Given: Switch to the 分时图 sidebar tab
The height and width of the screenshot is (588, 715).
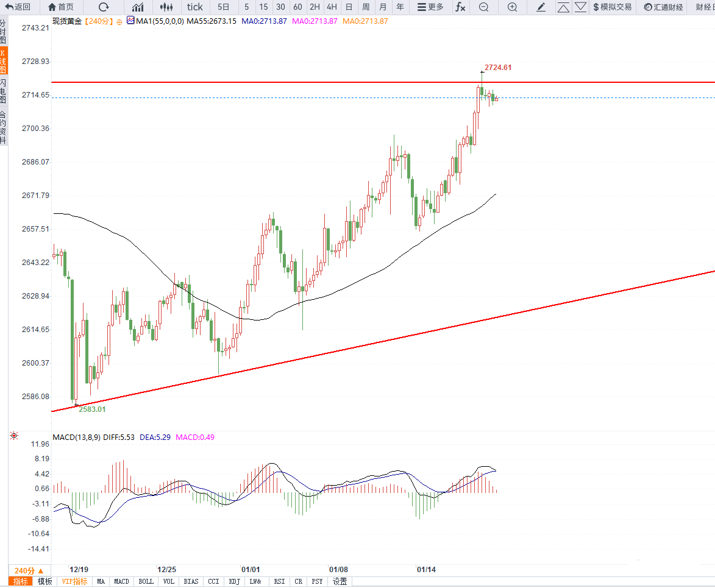Looking at the screenshot, I should pos(3,32).
